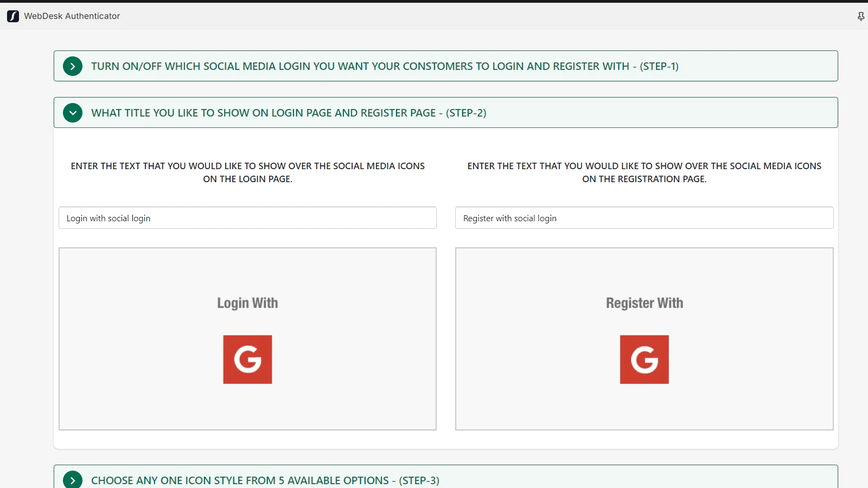Pin the app using the pin icon
Image resolution: width=868 pixels, height=488 pixels.
860,17
